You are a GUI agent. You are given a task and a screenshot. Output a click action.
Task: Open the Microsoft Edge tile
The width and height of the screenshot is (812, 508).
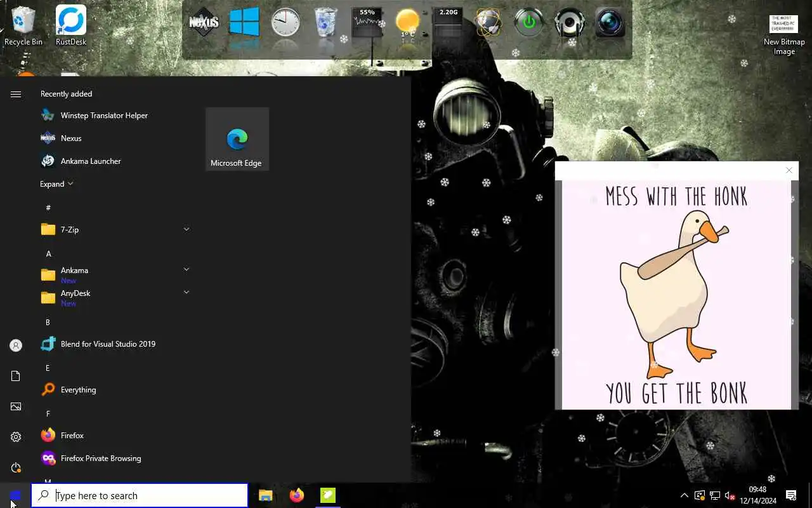(237, 140)
